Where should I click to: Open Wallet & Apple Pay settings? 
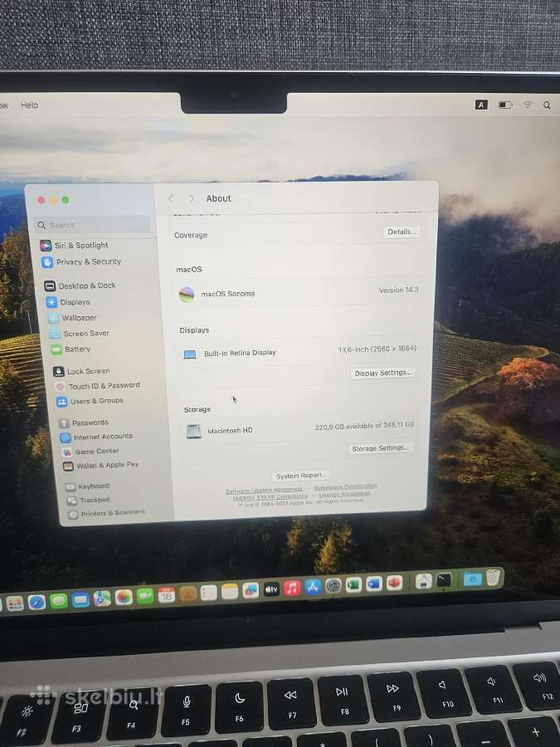[101, 465]
